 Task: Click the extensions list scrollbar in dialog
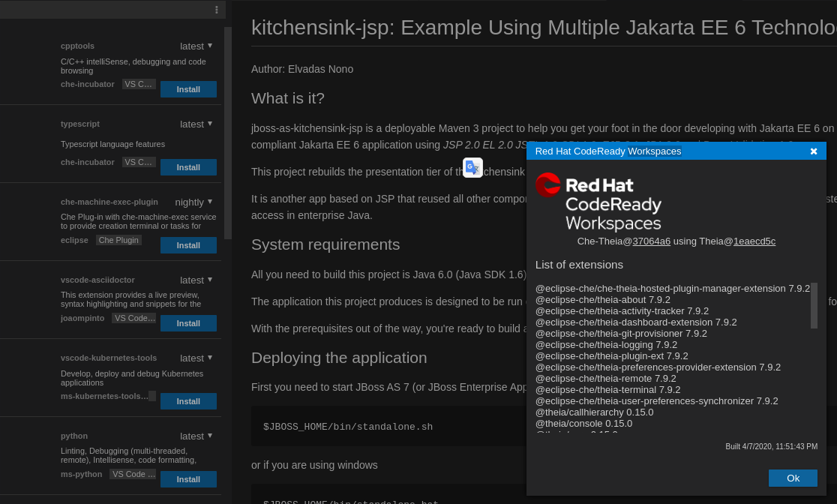point(814,305)
